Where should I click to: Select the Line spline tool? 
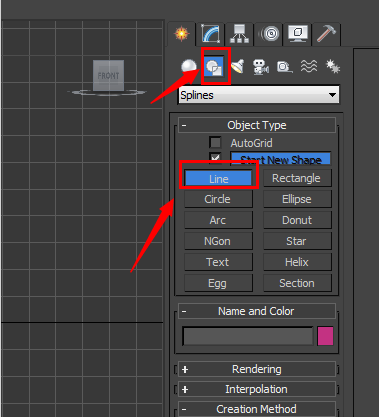tap(218, 178)
